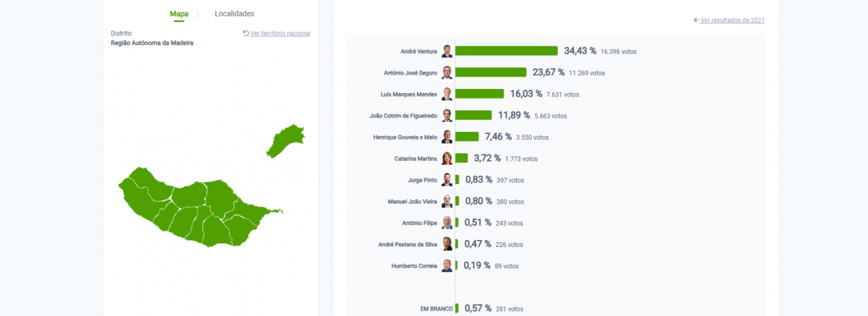868x316 pixels.
Task: Click Catarina Martins' candidate photo
Action: pos(447,158)
